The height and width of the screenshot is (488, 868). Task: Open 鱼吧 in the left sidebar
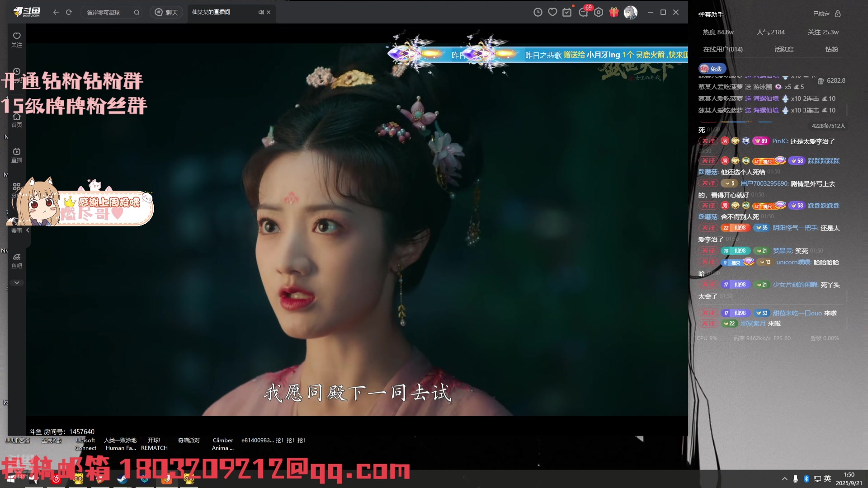pos(17,261)
